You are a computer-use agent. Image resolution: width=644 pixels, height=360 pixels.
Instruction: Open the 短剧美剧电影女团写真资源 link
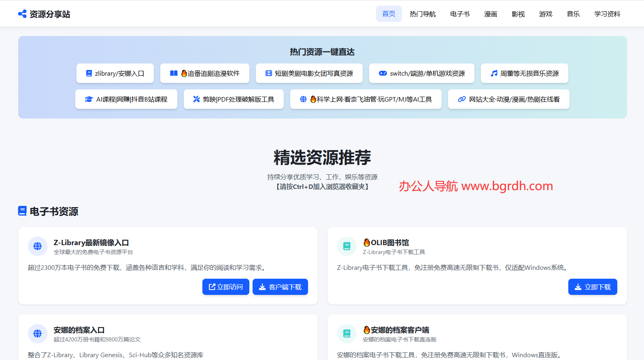tap(309, 74)
